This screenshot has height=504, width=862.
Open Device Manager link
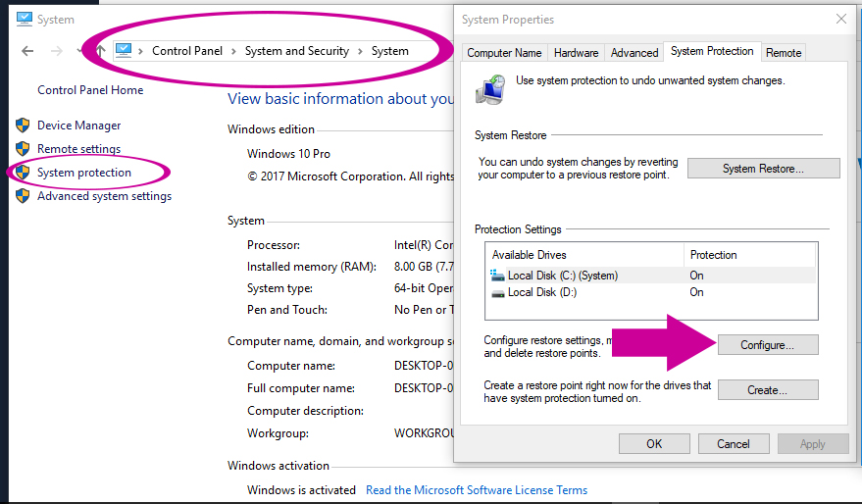click(x=79, y=126)
